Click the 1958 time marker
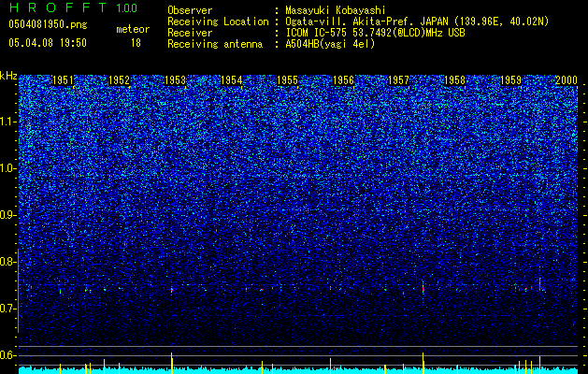Image resolution: width=588 pixels, height=374 pixels. tap(455, 80)
